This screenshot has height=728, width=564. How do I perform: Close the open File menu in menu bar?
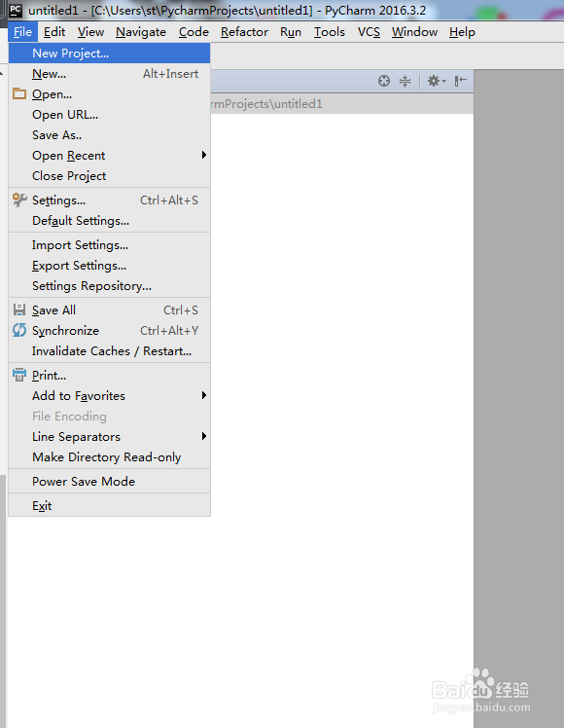(x=22, y=32)
